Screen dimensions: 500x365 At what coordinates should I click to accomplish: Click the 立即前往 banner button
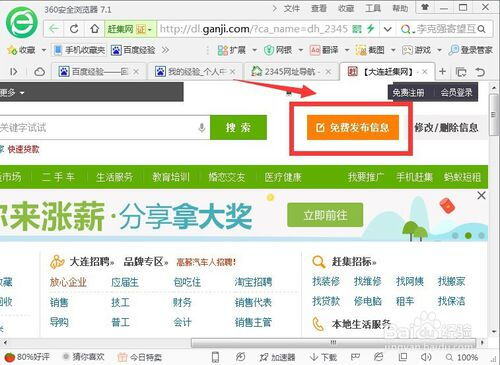(325, 215)
